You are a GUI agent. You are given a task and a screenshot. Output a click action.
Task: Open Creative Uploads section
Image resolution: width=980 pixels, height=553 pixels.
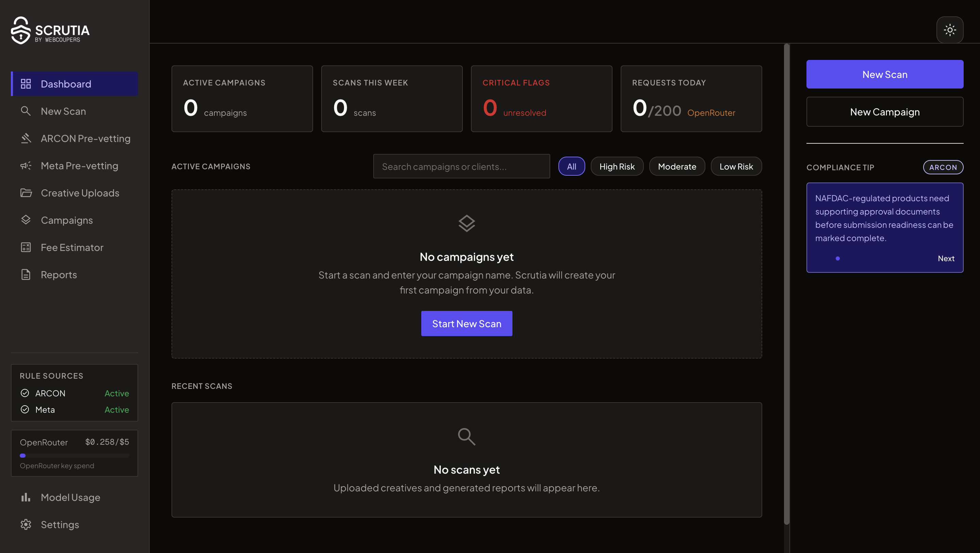click(x=75, y=193)
